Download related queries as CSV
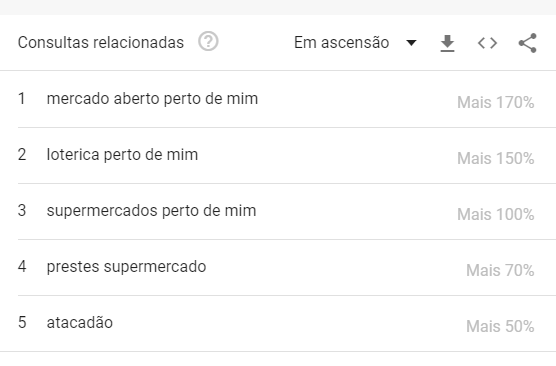This screenshot has width=556, height=366. click(x=447, y=43)
